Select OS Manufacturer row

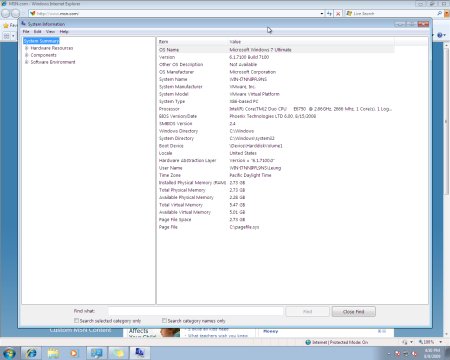pos(276,72)
